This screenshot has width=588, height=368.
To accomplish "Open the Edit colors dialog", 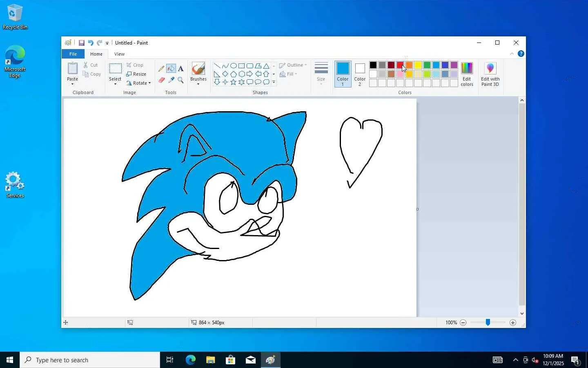I will coord(467,74).
